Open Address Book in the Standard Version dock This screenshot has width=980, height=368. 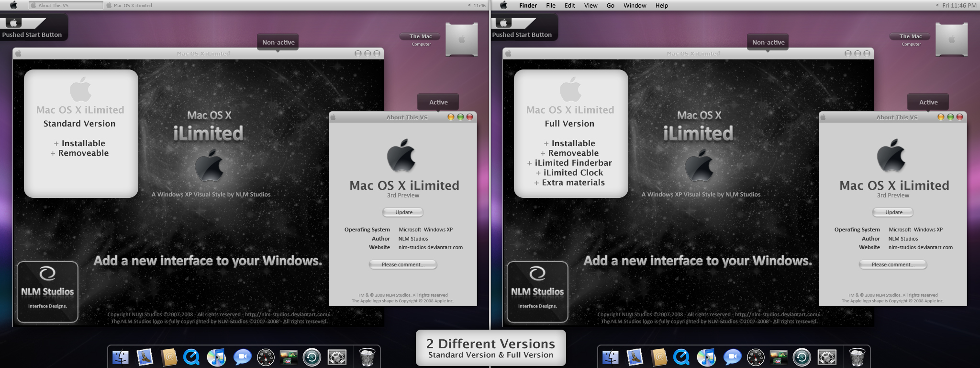pos(168,357)
